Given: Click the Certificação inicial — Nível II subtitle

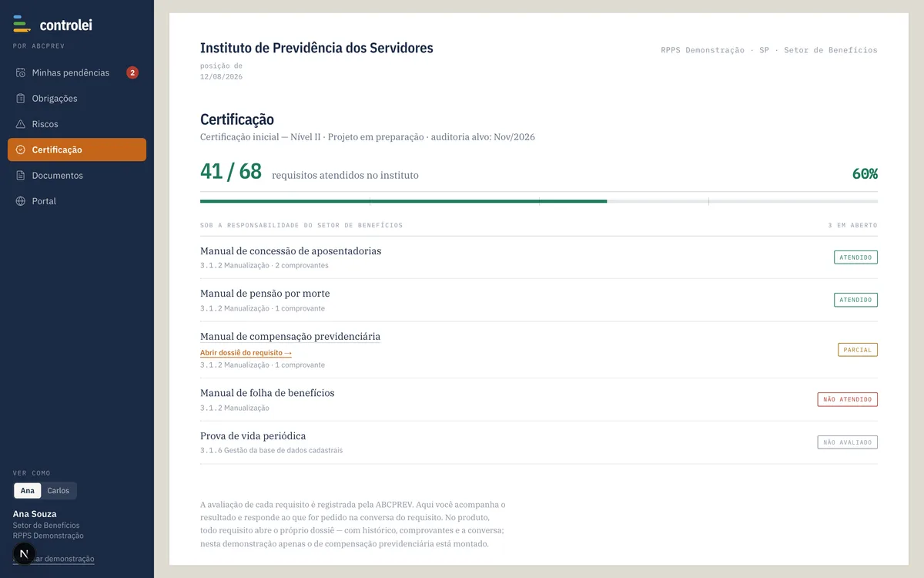Looking at the screenshot, I should [x=367, y=137].
